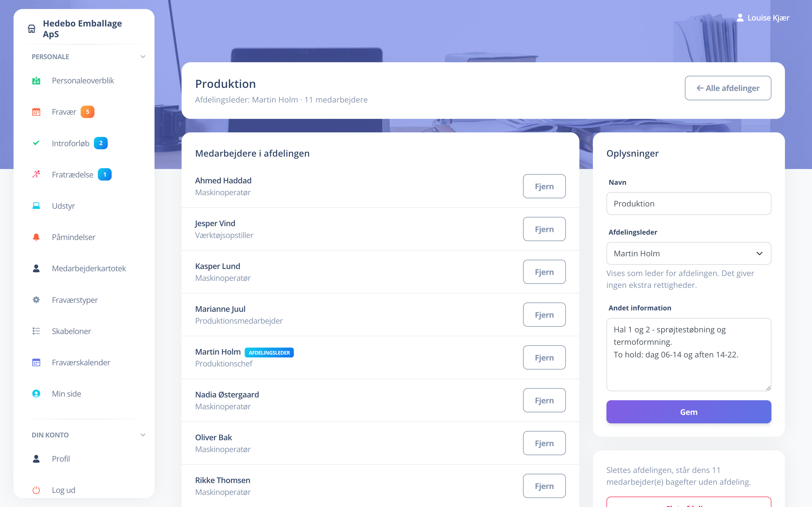Collapse the PERSONALE section chevron
Image resolution: width=812 pixels, height=507 pixels.
[x=143, y=57]
